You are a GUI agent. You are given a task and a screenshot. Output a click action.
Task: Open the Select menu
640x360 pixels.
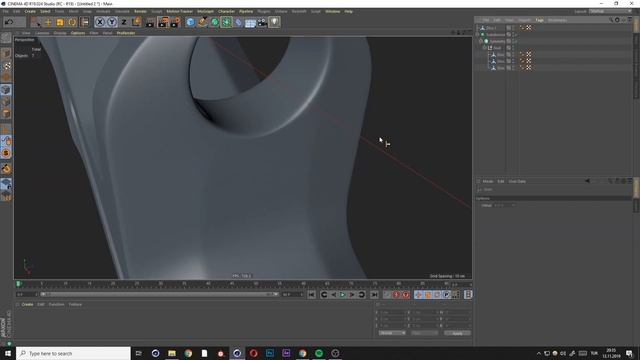click(x=45, y=11)
